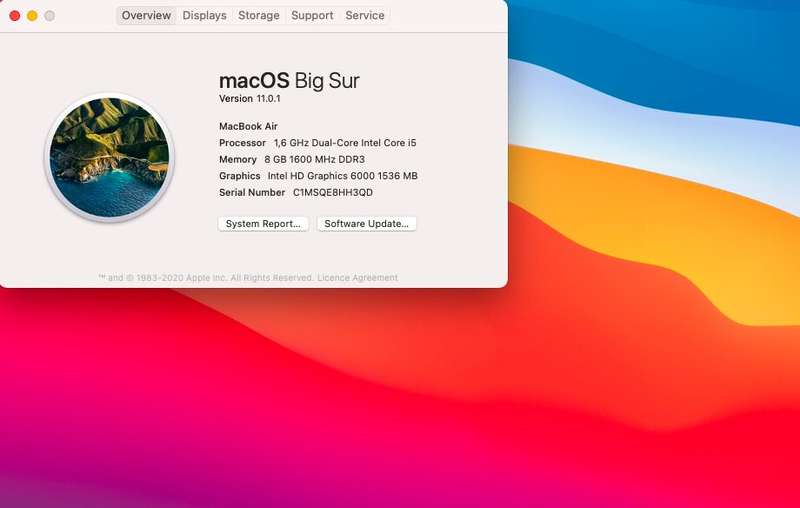
Task: Switch to the Overview tab
Action: 146,15
